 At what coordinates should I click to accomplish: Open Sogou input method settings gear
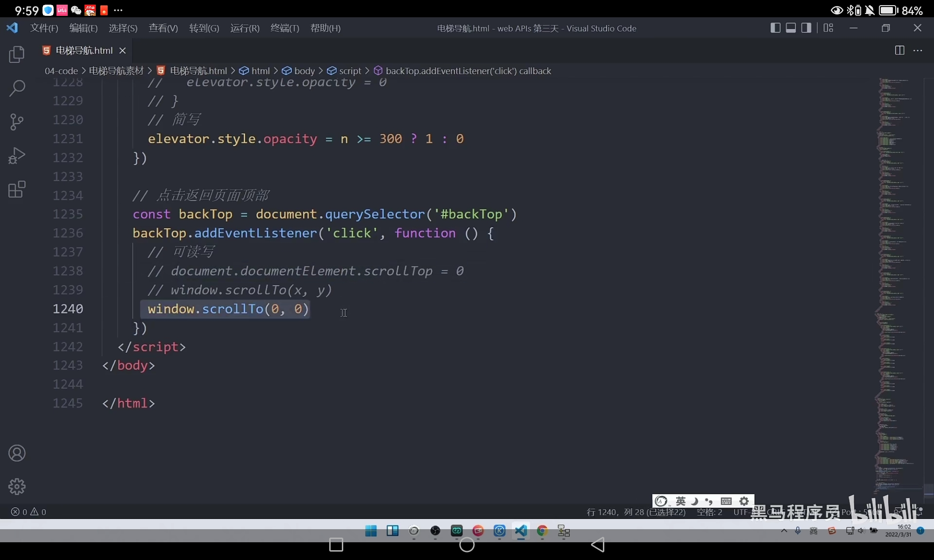pyautogui.click(x=743, y=501)
